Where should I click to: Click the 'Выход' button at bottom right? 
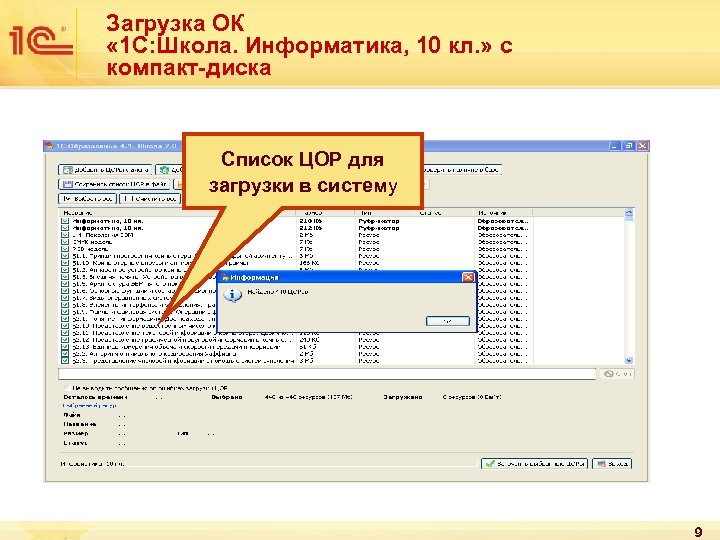click(612, 464)
